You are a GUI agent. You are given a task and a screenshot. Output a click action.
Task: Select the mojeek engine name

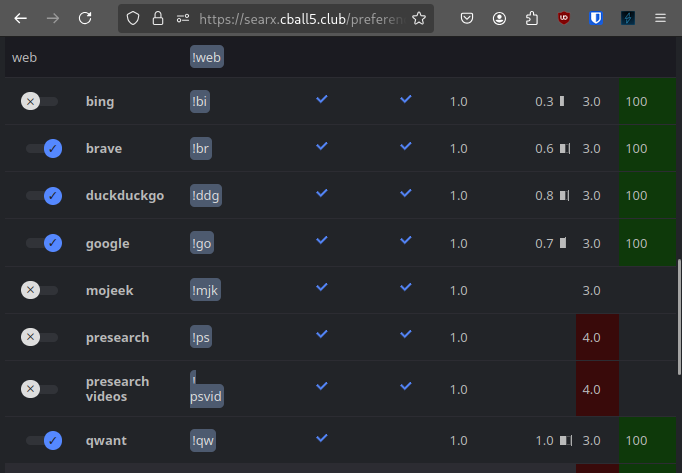coord(110,290)
